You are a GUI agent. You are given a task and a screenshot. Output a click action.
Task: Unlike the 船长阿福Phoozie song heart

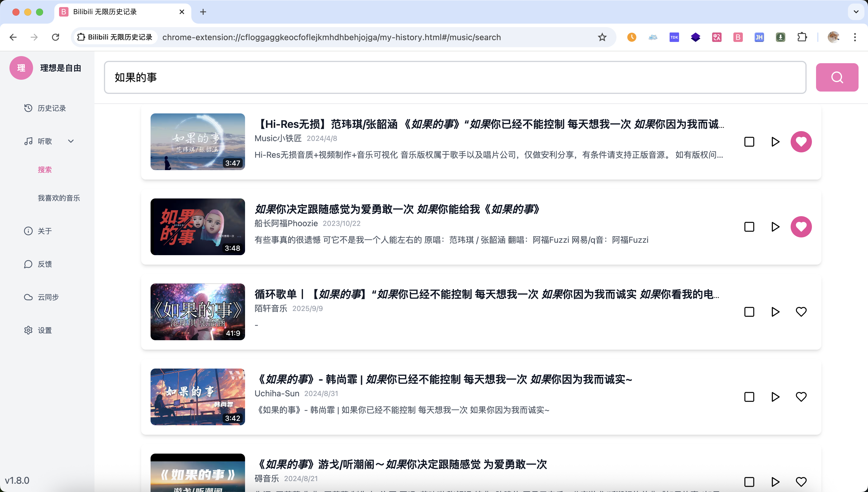(801, 227)
